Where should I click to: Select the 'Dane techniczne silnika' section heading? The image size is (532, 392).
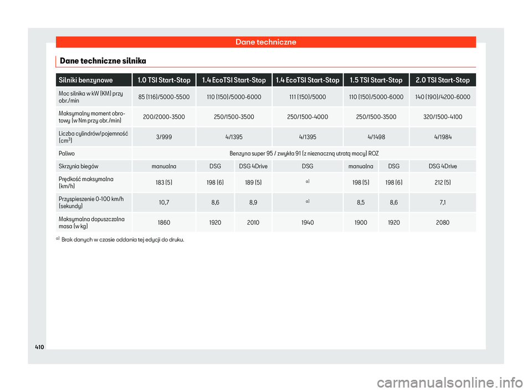(x=103, y=61)
